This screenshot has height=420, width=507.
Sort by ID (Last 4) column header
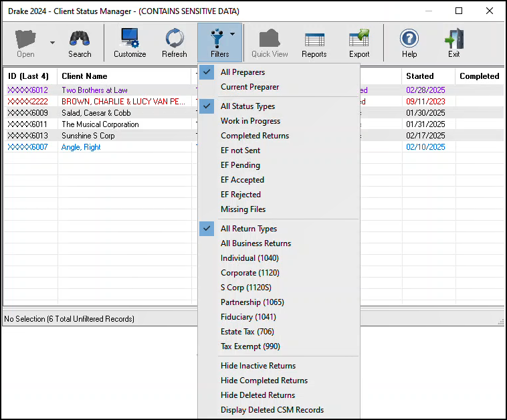tap(30, 76)
